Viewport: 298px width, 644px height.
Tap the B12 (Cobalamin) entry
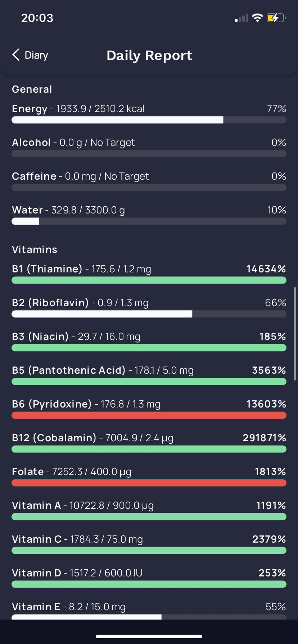tap(149, 443)
